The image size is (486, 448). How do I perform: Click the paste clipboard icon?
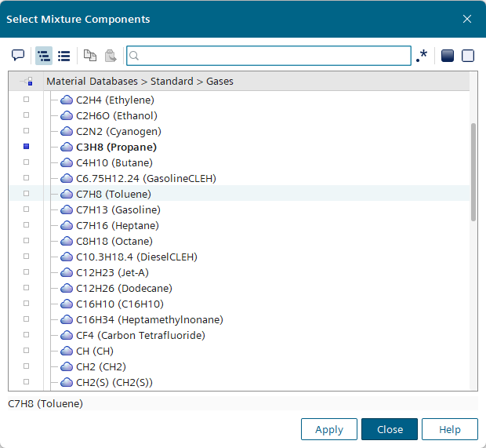[x=111, y=56]
